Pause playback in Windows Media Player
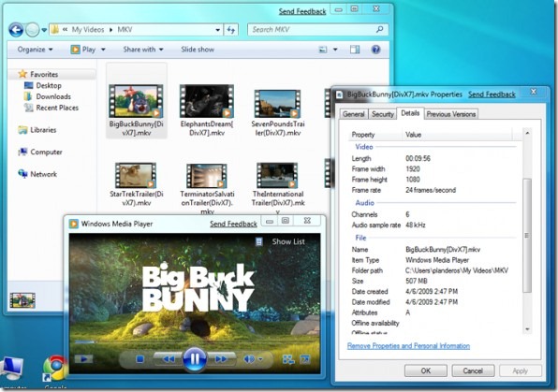This screenshot has height=392, width=558. point(195,359)
